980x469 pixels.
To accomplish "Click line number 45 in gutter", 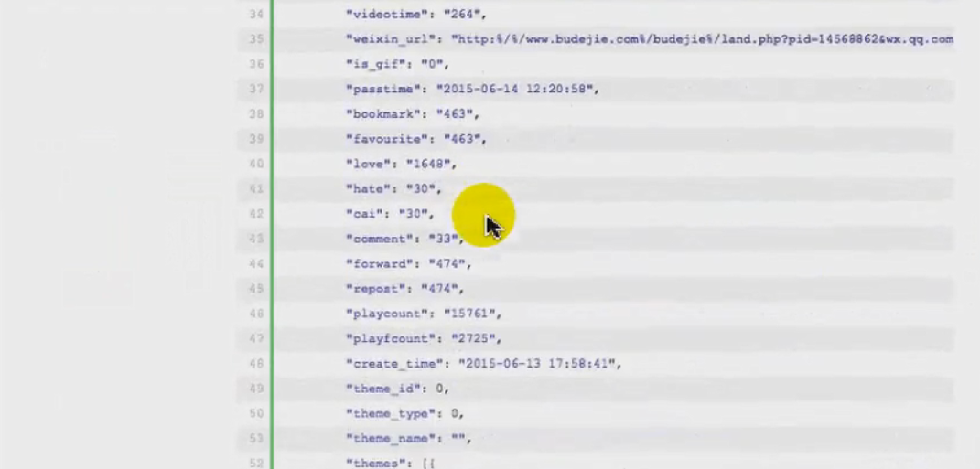I will (256, 289).
